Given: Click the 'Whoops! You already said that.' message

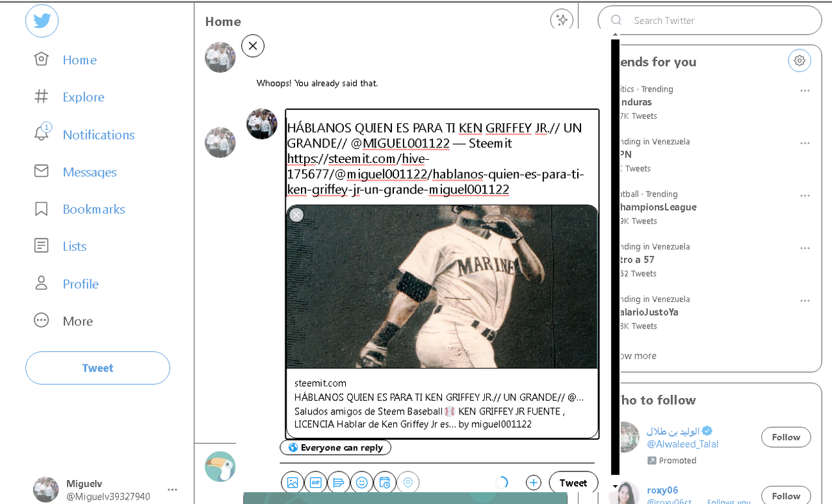Looking at the screenshot, I should coord(317,83).
